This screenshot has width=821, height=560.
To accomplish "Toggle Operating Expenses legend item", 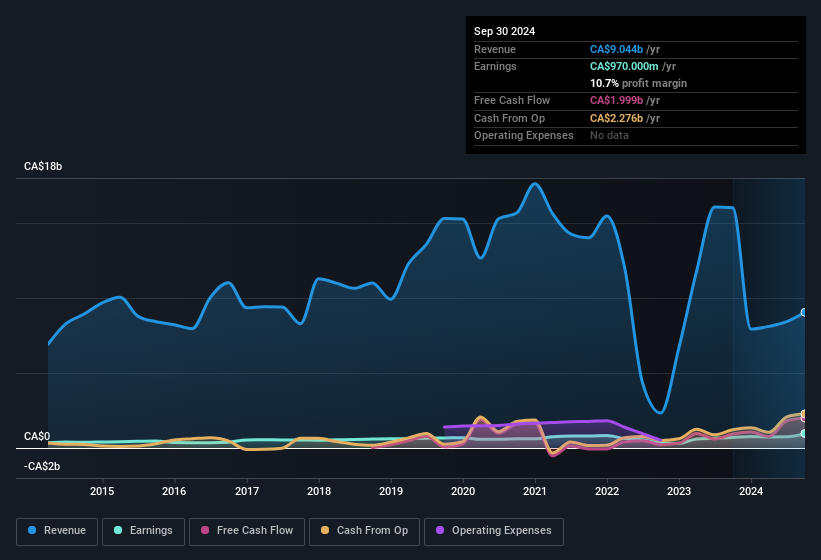I will (x=494, y=530).
